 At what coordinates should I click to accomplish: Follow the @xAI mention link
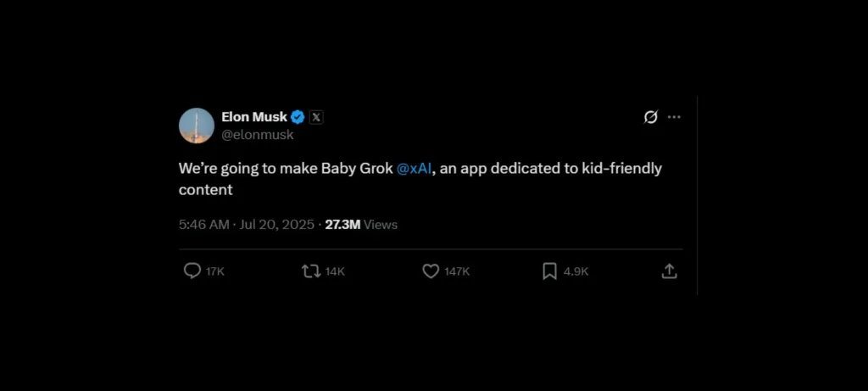pos(415,169)
